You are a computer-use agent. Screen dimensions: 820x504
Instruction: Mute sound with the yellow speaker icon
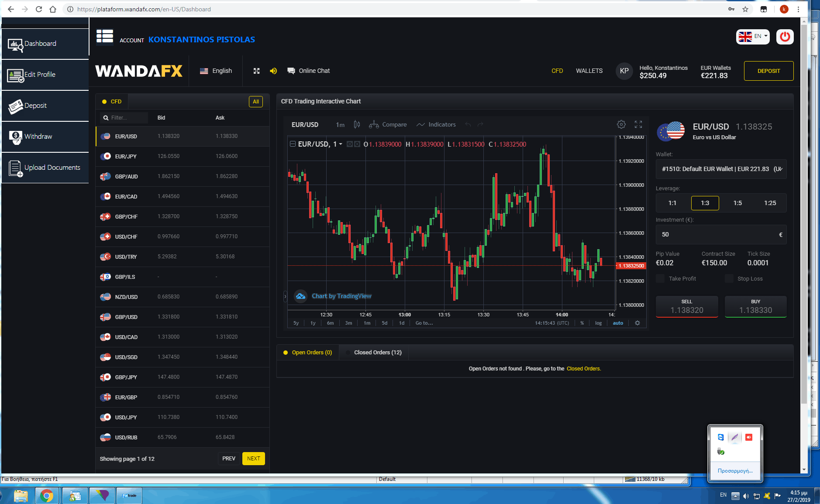click(273, 71)
